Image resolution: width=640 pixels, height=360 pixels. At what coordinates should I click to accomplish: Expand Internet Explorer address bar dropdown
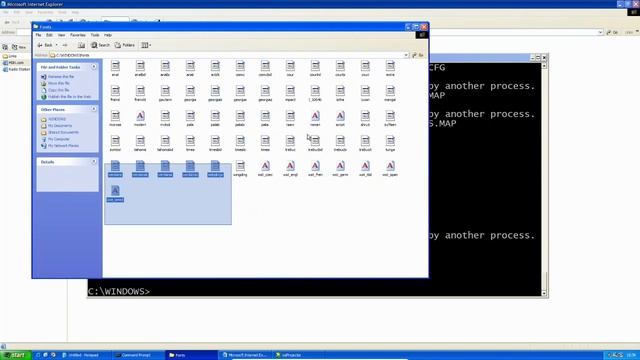600,32
